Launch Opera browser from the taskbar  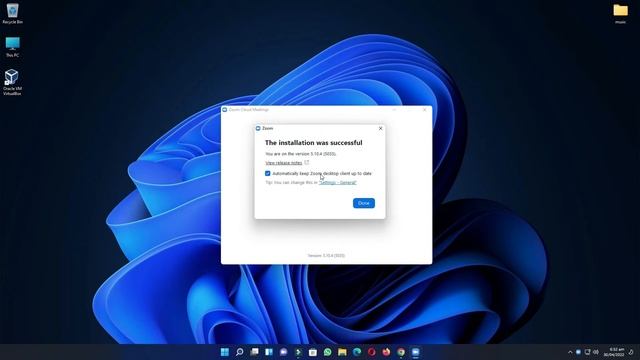pyautogui.click(x=371, y=352)
